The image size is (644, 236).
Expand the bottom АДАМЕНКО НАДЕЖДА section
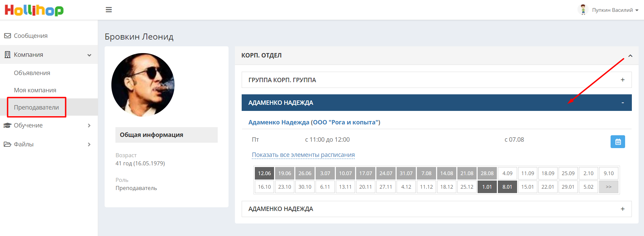(x=437, y=209)
